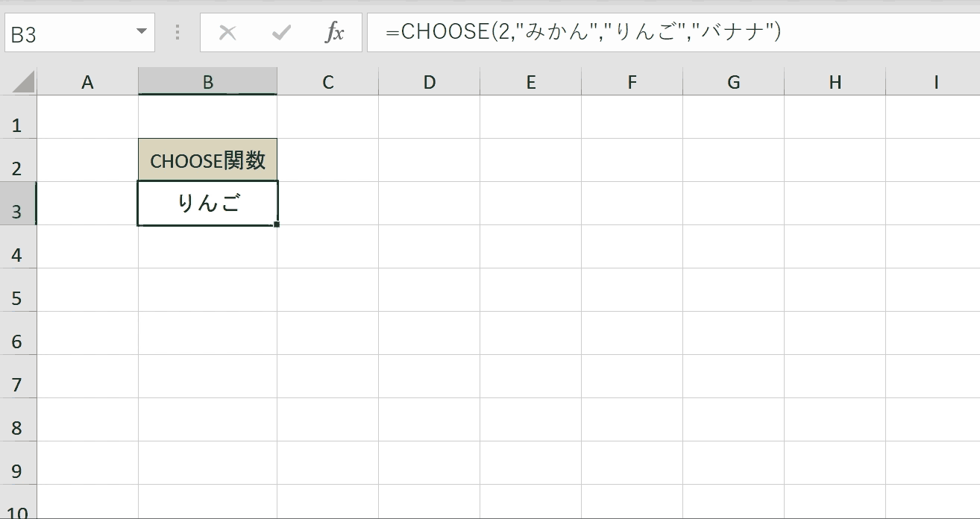Select cell B3 containing りんご
The height and width of the screenshot is (519, 980).
207,204
